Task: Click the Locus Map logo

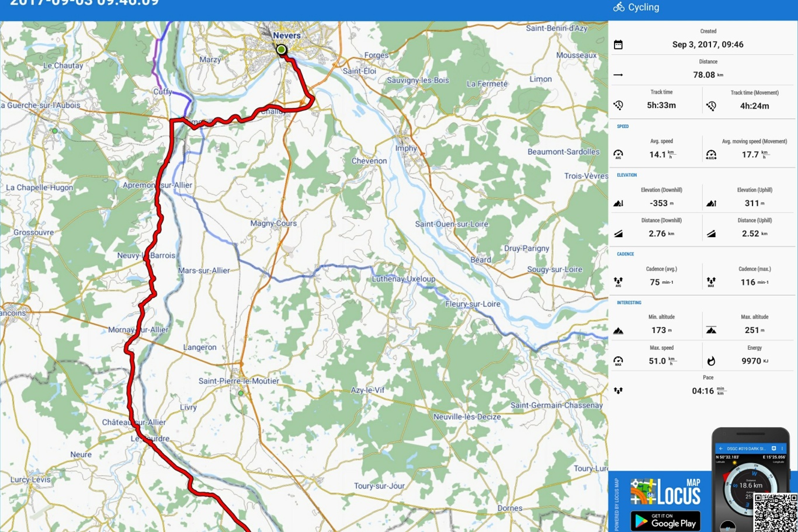Action: click(x=665, y=492)
